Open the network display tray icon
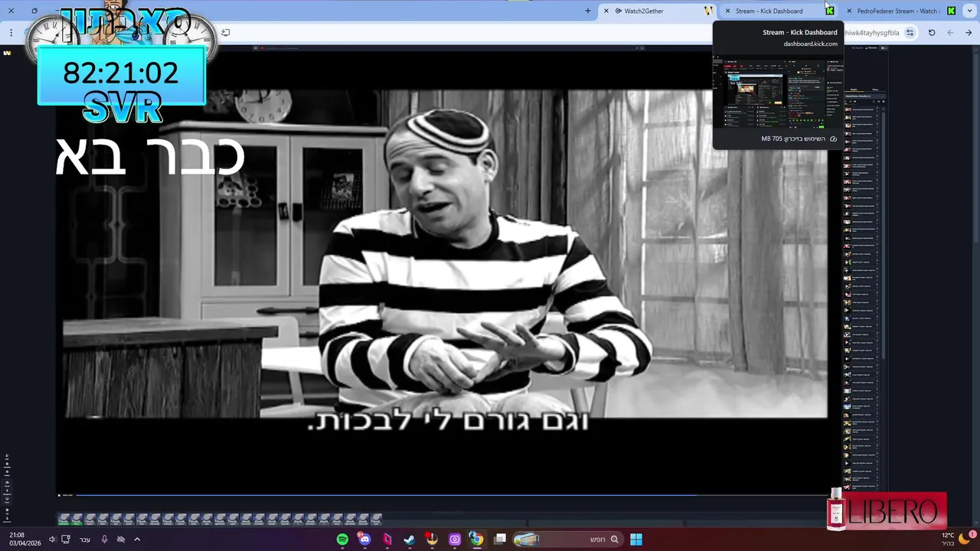The height and width of the screenshot is (551, 980). pos(66,540)
